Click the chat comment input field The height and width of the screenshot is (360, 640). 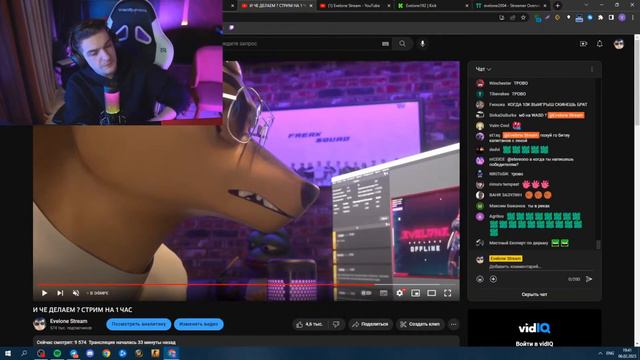[539, 266]
